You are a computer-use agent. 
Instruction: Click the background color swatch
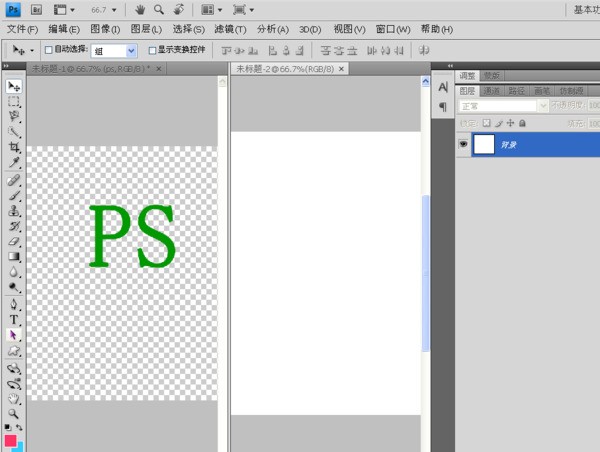coord(20,447)
